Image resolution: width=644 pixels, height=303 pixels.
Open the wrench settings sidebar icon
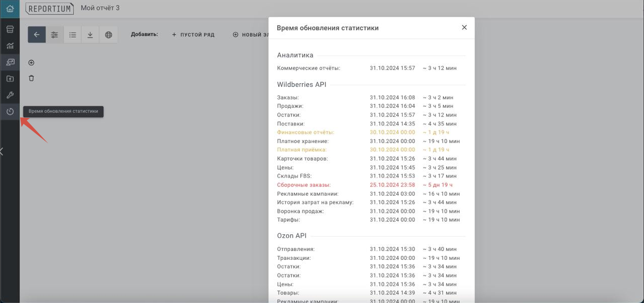[x=10, y=95]
